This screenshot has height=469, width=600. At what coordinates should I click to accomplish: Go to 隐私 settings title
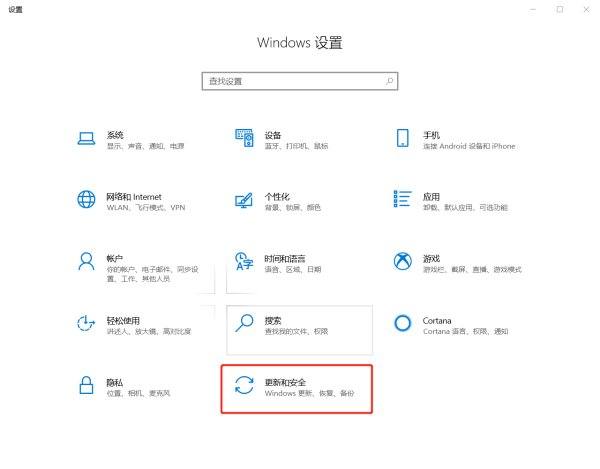pos(115,382)
